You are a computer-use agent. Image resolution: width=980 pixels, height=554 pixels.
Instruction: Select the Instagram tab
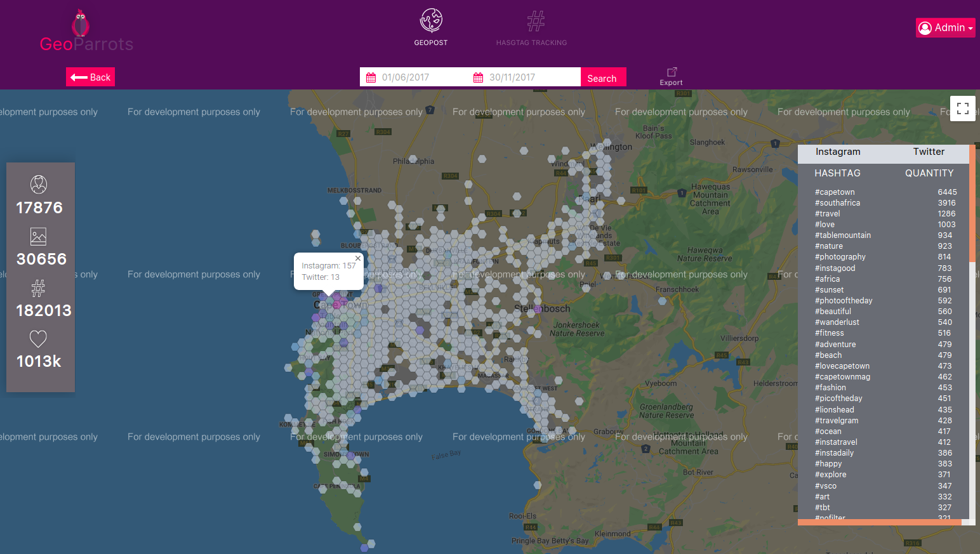coord(838,152)
